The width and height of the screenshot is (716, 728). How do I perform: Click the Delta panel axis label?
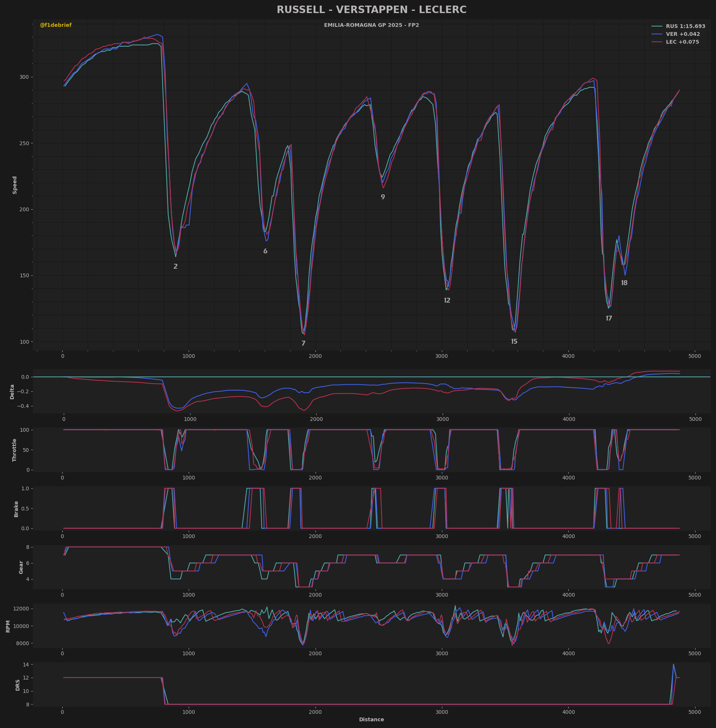coord(12,392)
